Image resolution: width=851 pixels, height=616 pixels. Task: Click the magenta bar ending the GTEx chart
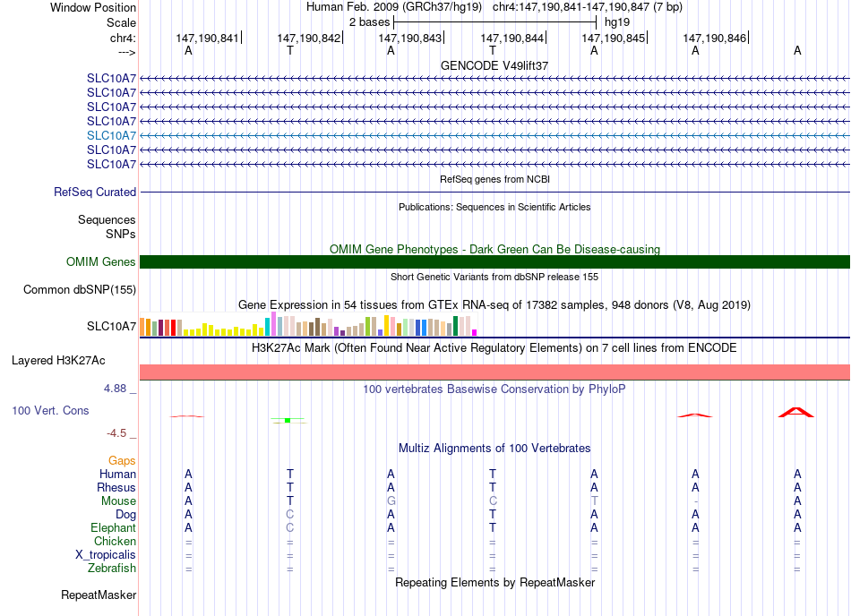[x=475, y=332]
